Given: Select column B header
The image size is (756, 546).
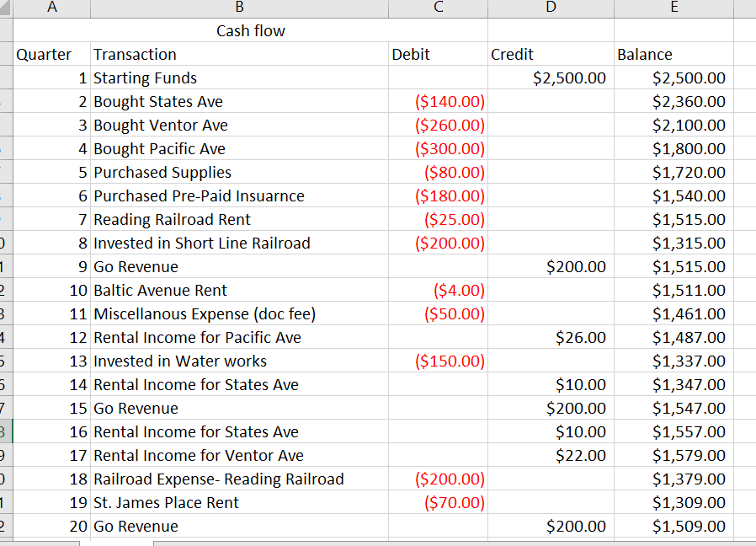Looking at the screenshot, I should tap(239, 8).
